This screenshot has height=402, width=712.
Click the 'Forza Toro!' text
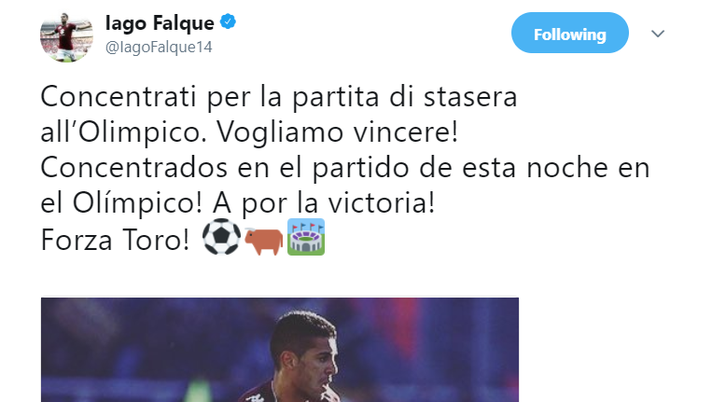(x=115, y=240)
